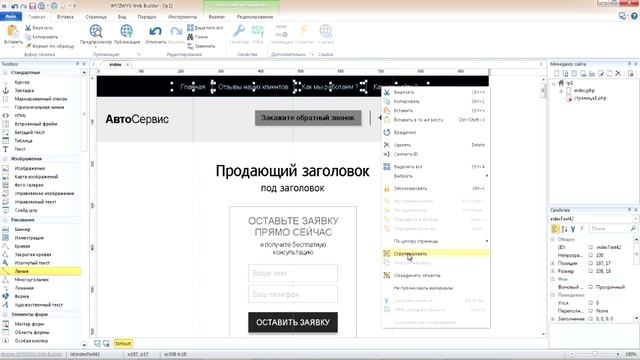Click Заменить in the ribbon editing group
Viewport: 640px width, 360px height.
click(201, 46)
